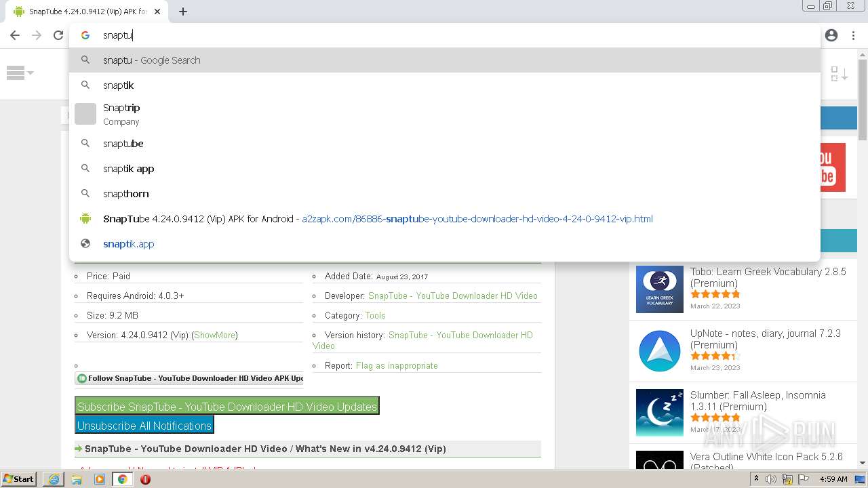Expand version details via ShowMore
Screen dimensions: 868x488
215,335
